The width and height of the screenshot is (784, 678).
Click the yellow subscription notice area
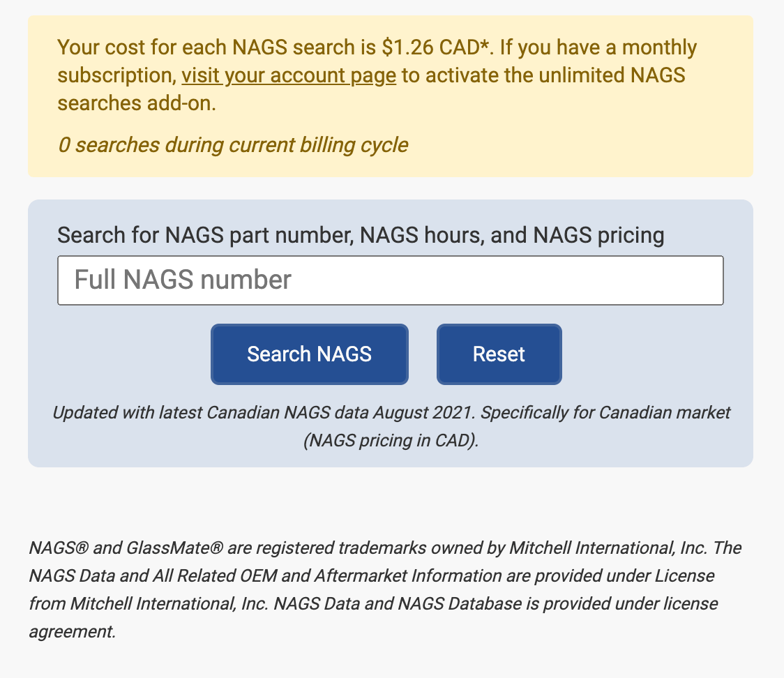tap(391, 94)
